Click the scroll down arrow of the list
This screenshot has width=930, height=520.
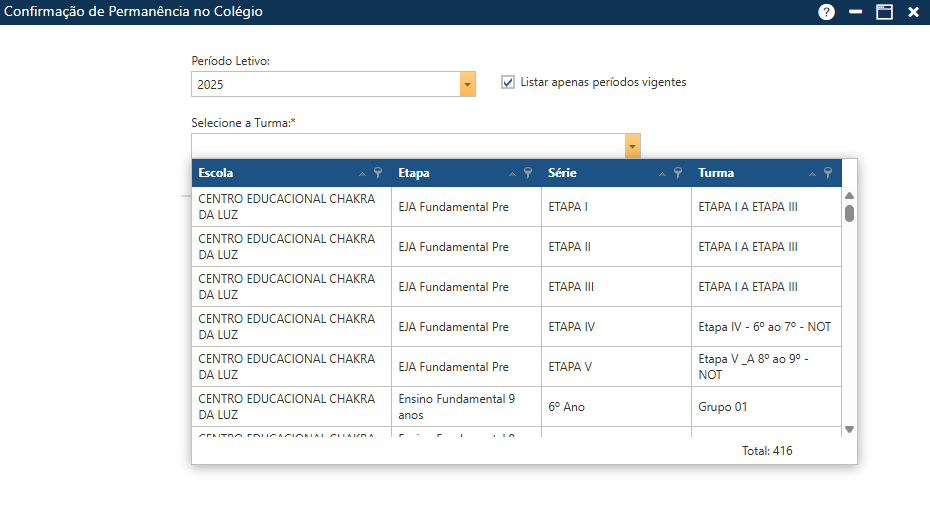(x=849, y=429)
